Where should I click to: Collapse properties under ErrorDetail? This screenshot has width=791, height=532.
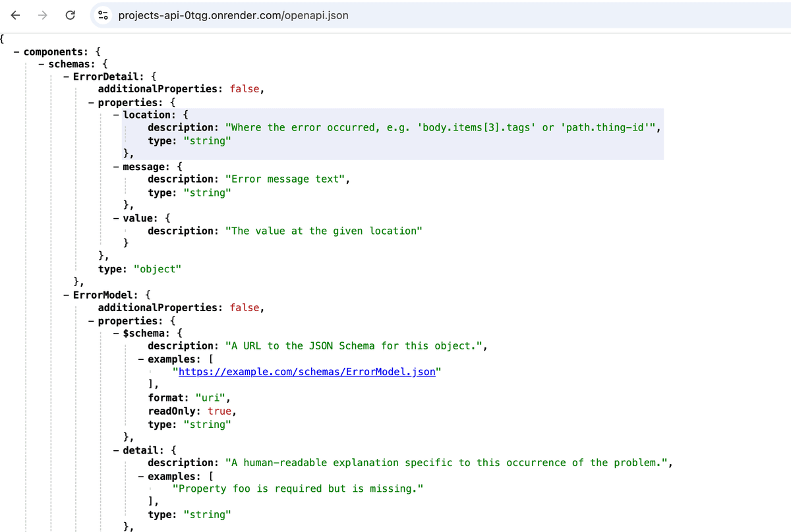tap(90, 102)
